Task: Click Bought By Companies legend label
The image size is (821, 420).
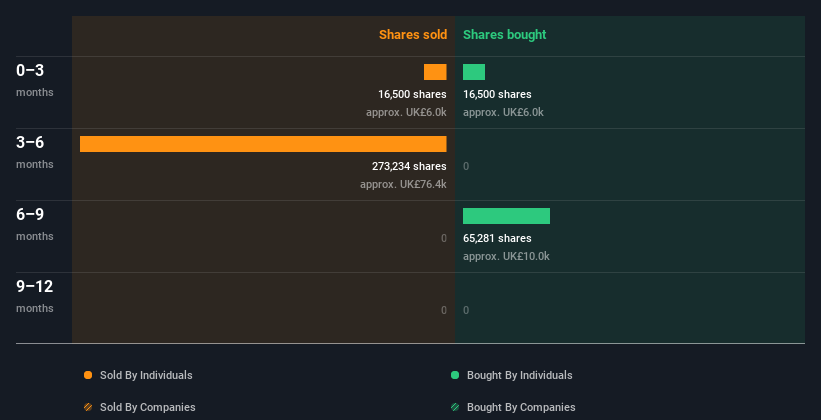Action: tap(522, 407)
